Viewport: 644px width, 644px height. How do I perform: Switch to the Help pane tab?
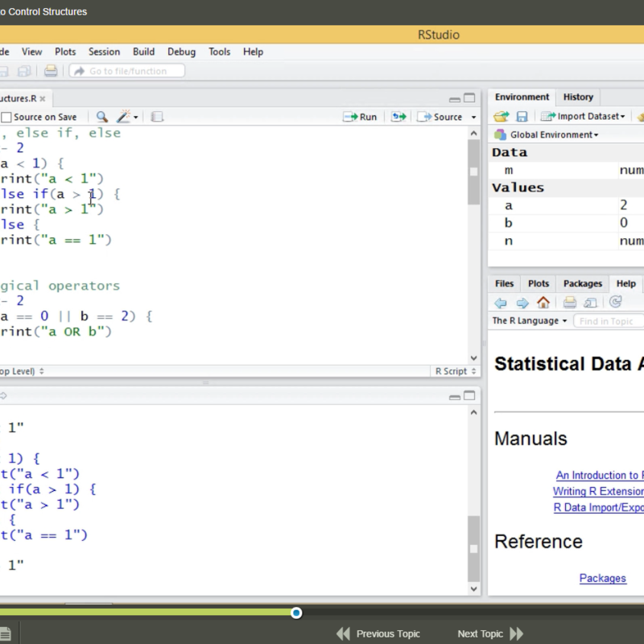(626, 284)
